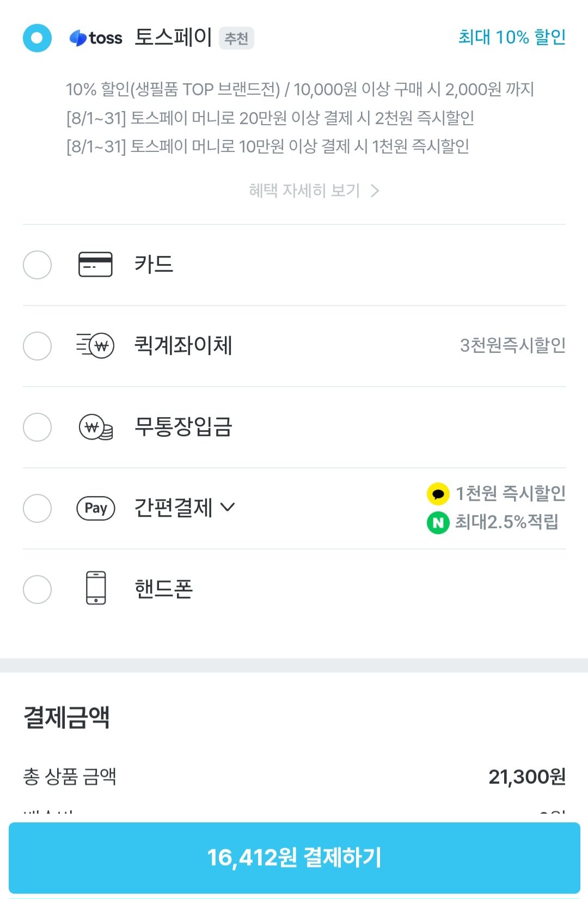Open 혜택 자세히 보기 arrow

pyautogui.click(x=375, y=191)
